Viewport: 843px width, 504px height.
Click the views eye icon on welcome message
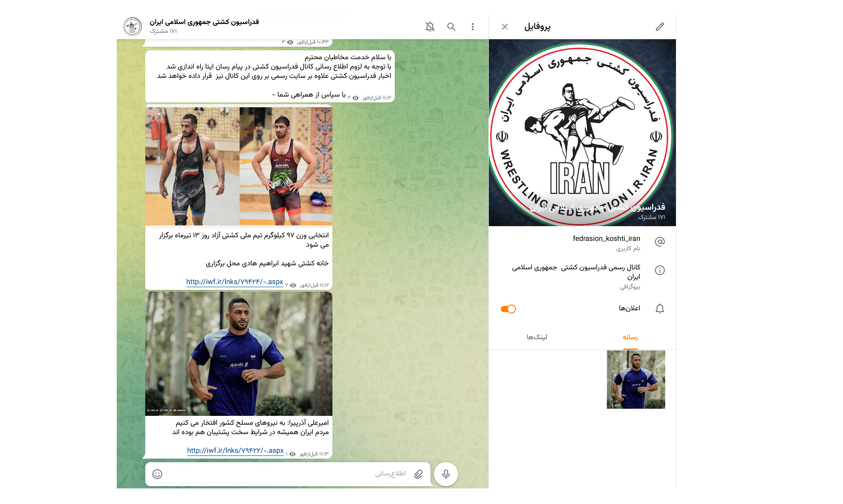point(356,98)
